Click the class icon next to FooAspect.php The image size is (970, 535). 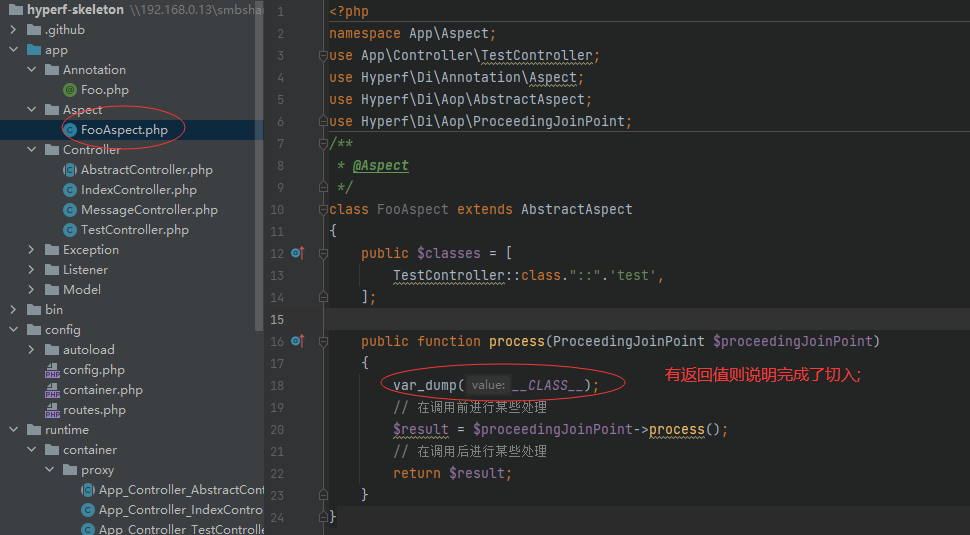pyautogui.click(x=70, y=130)
